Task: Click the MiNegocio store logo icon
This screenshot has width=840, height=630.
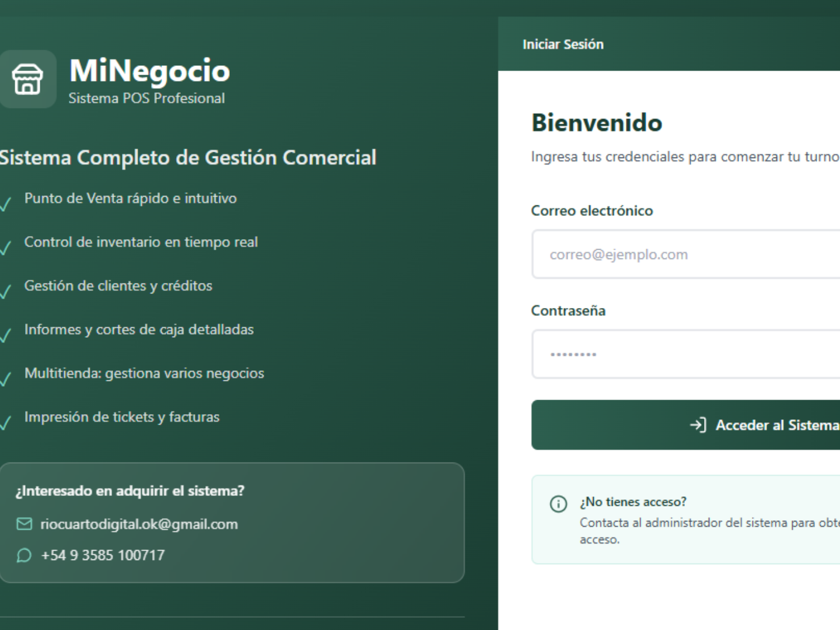Action: click(27, 79)
